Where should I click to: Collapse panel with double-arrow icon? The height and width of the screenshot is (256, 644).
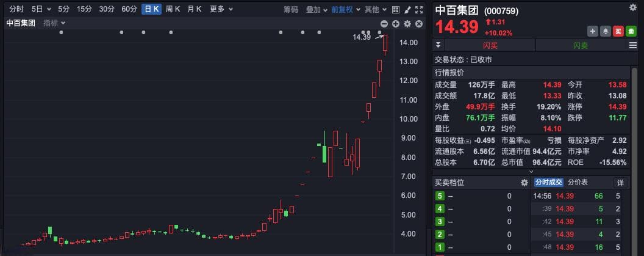click(438, 45)
